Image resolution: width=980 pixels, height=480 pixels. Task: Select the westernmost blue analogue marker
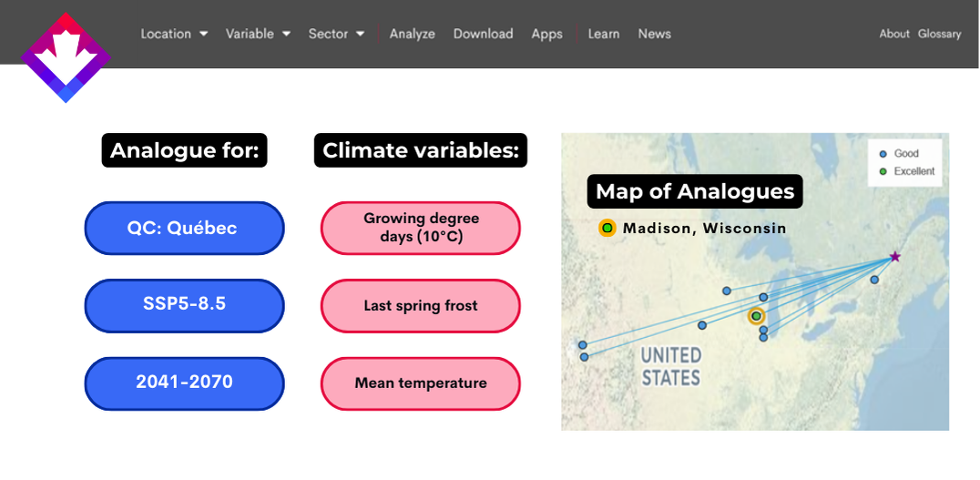(583, 345)
